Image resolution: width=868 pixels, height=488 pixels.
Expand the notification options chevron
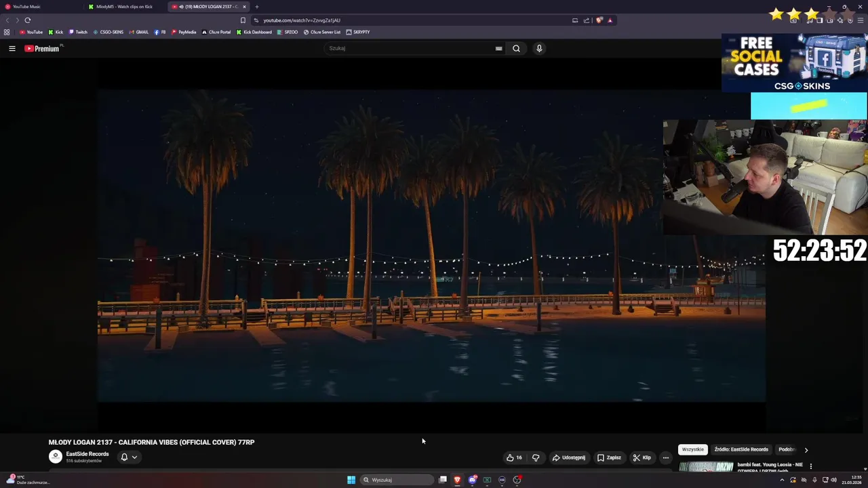(134, 457)
